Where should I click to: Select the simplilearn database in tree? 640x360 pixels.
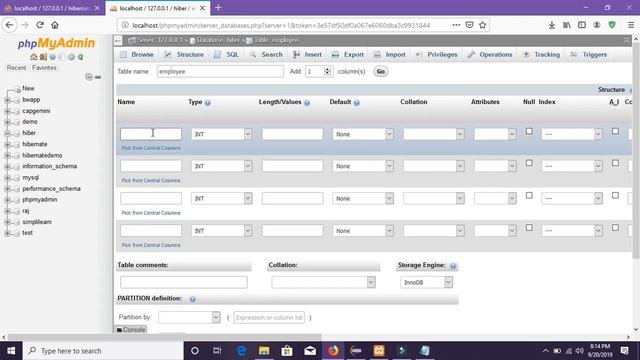(x=37, y=222)
